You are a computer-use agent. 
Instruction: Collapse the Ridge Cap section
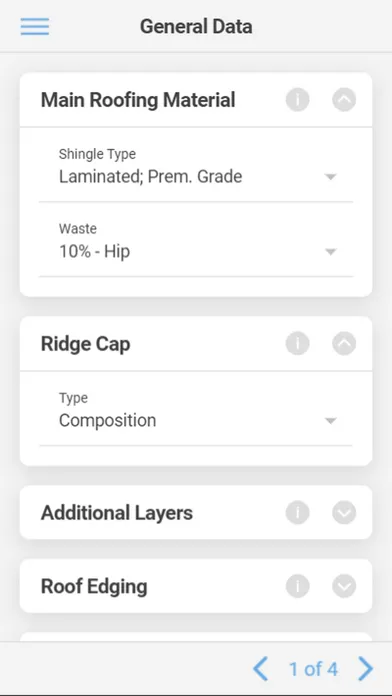344,344
